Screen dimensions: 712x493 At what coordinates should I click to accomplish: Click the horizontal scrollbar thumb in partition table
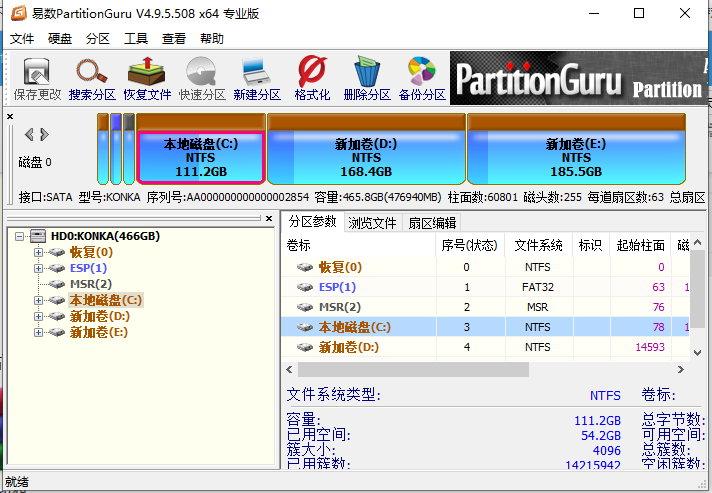(413, 370)
